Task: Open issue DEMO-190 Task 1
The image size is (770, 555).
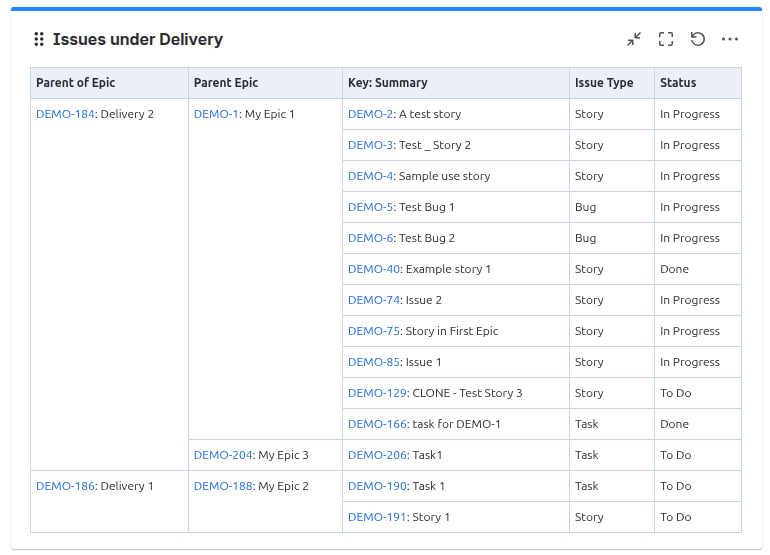Action: [377, 486]
